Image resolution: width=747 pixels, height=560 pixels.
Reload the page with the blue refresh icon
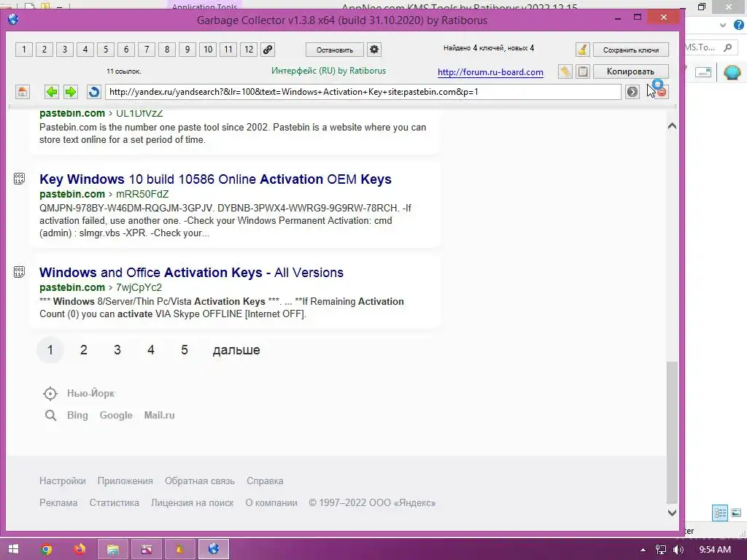94,92
